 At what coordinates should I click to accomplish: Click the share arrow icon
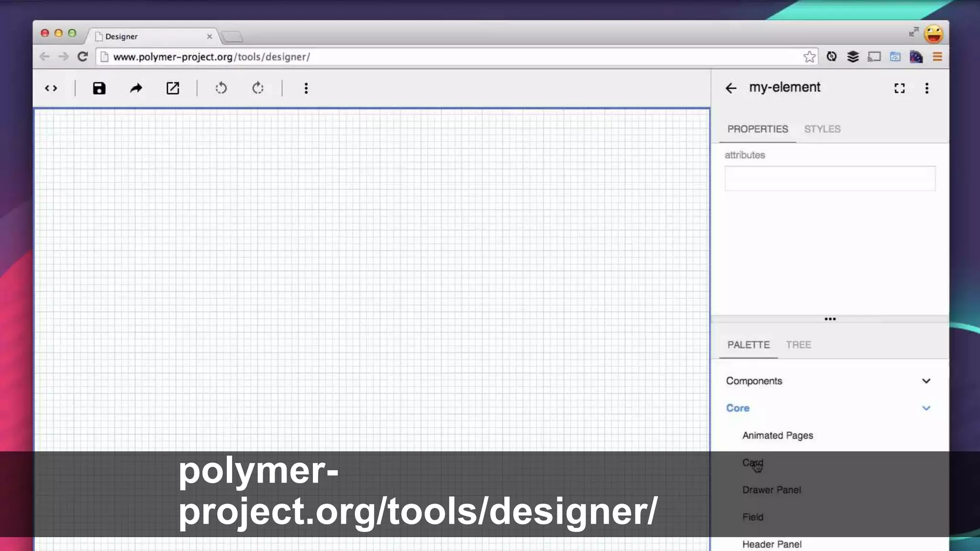tap(136, 88)
